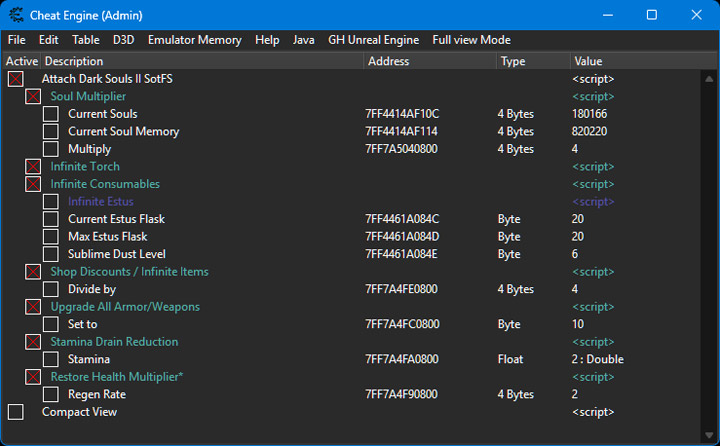Image resolution: width=720 pixels, height=446 pixels.
Task: Open the Java menu
Action: click(304, 40)
